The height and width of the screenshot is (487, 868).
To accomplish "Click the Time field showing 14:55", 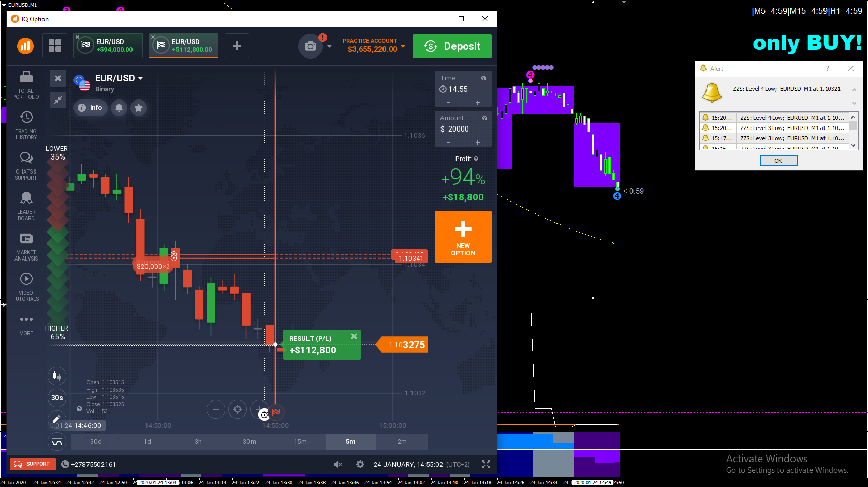I will [463, 84].
